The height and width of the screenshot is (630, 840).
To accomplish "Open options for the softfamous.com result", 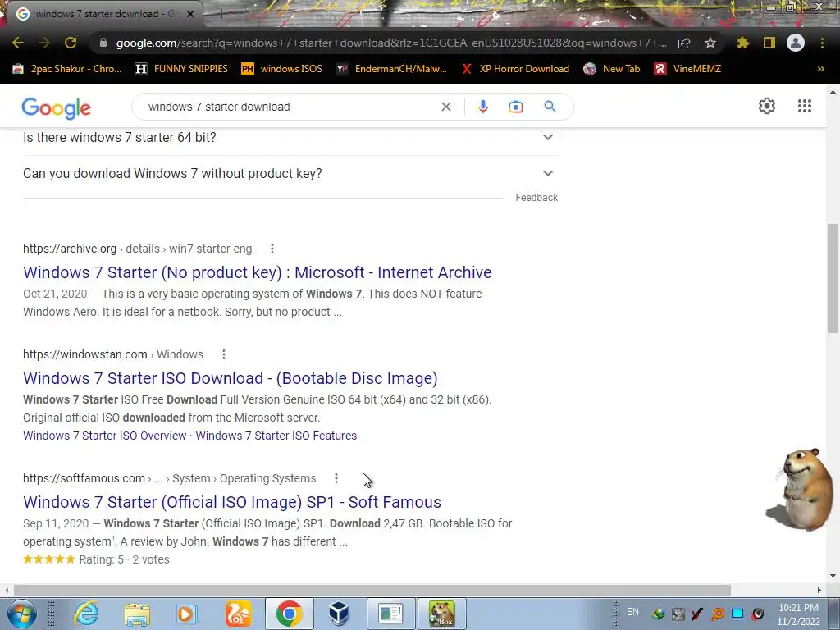I will tap(336, 478).
